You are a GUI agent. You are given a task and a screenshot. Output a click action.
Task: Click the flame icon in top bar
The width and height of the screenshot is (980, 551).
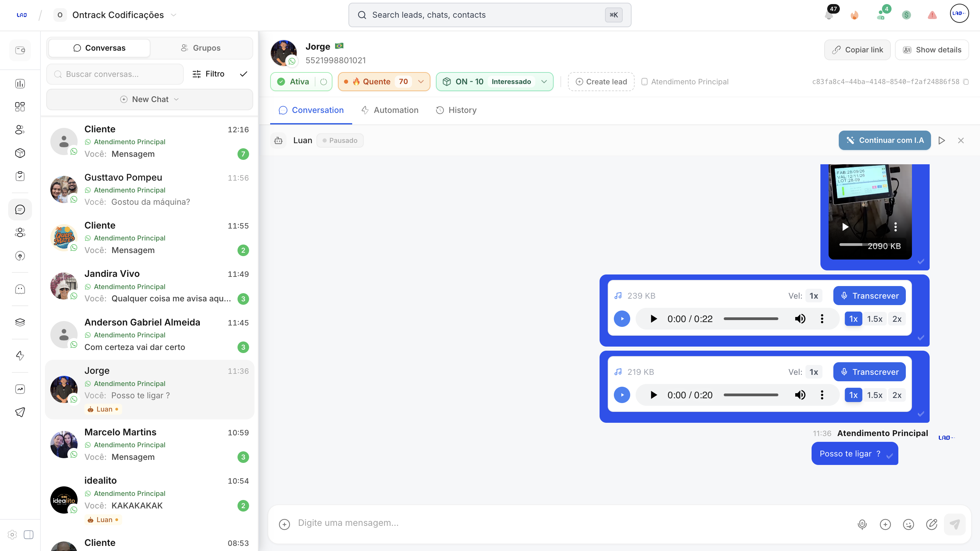click(x=854, y=15)
